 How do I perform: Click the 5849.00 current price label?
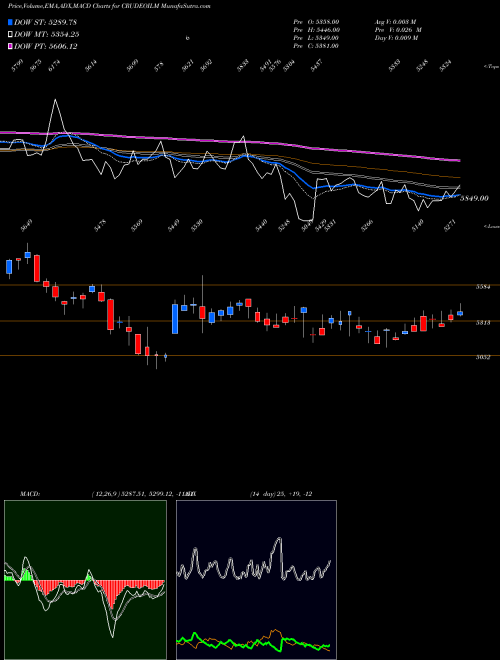pos(474,198)
